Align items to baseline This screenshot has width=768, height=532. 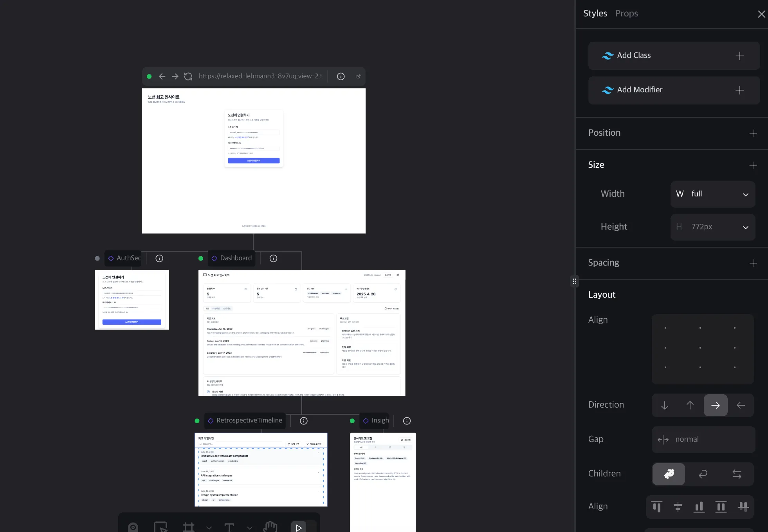point(743,507)
